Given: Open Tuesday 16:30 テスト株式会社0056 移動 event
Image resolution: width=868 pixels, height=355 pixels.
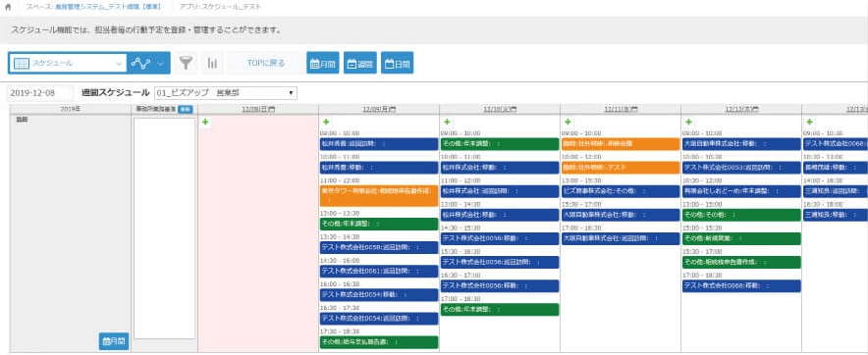Looking at the screenshot, I should pyautogui.click(x=500, y=286).
